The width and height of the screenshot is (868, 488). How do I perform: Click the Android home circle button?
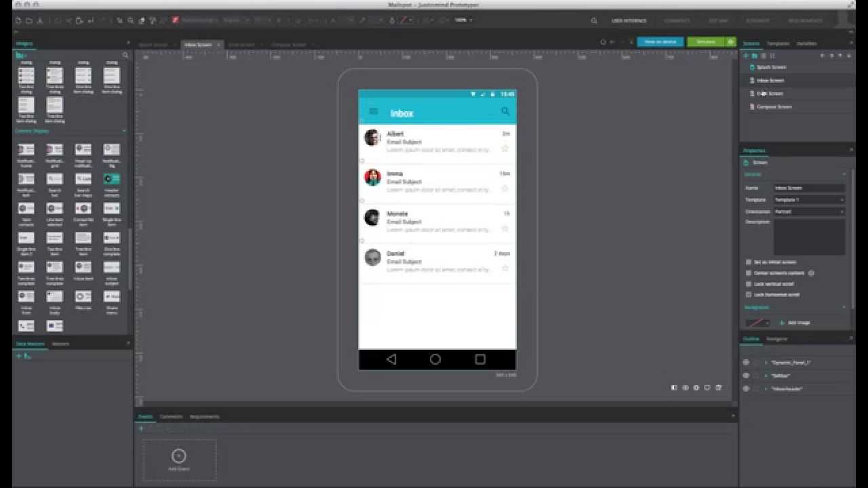[x=435, y=359]
